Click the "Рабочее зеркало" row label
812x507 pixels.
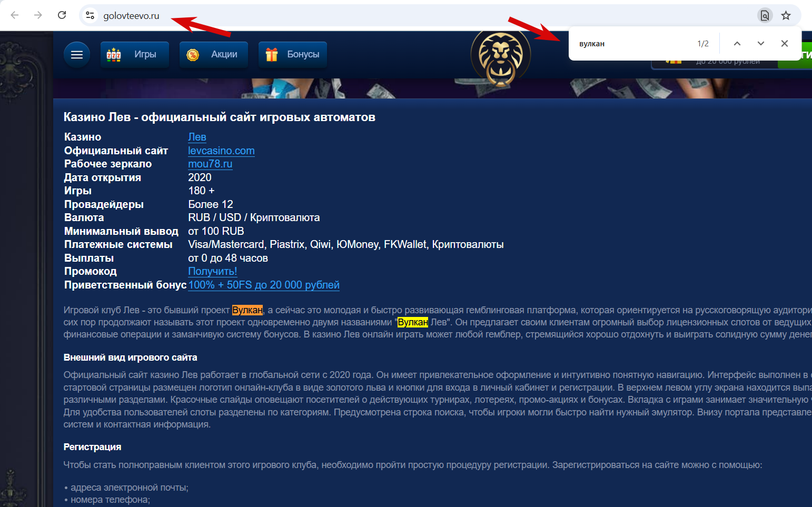point(108,164)
